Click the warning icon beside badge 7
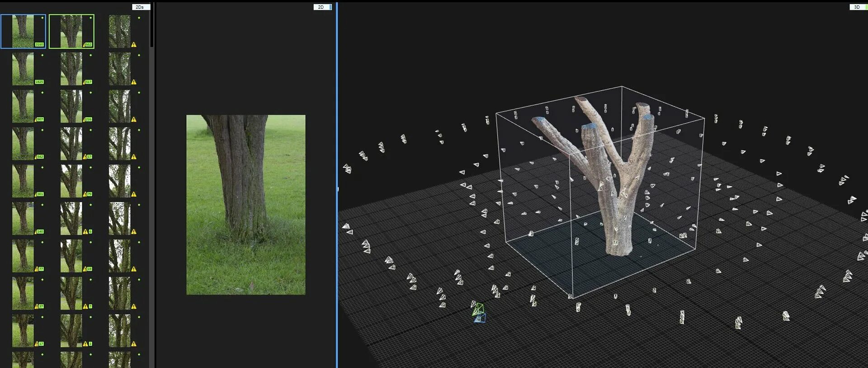The width and height of the screenshot is (868, 368). point(85,306)
